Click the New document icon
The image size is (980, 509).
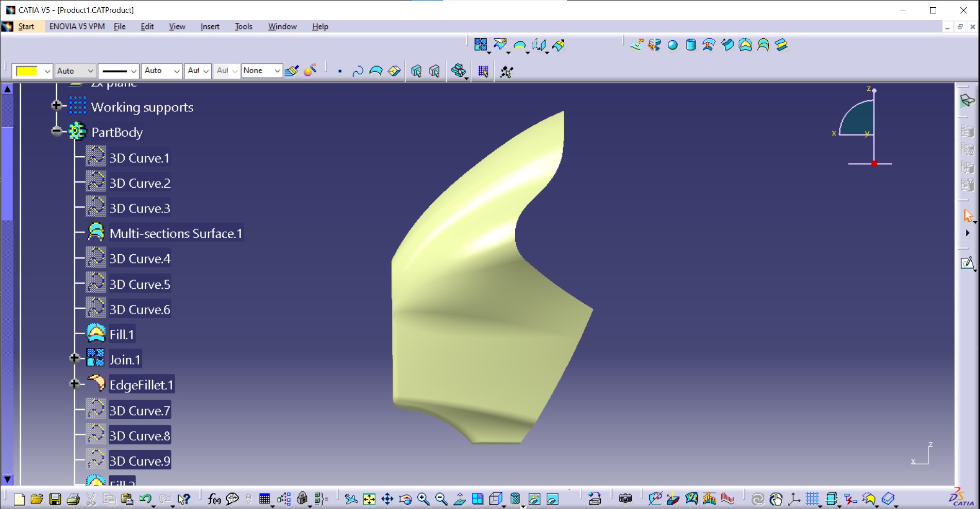pos(19,499)
